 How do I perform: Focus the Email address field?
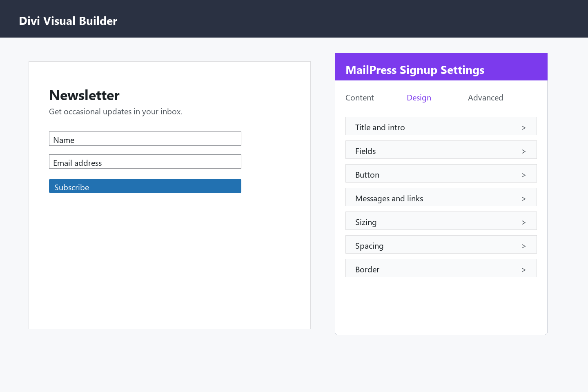point(145,162)
